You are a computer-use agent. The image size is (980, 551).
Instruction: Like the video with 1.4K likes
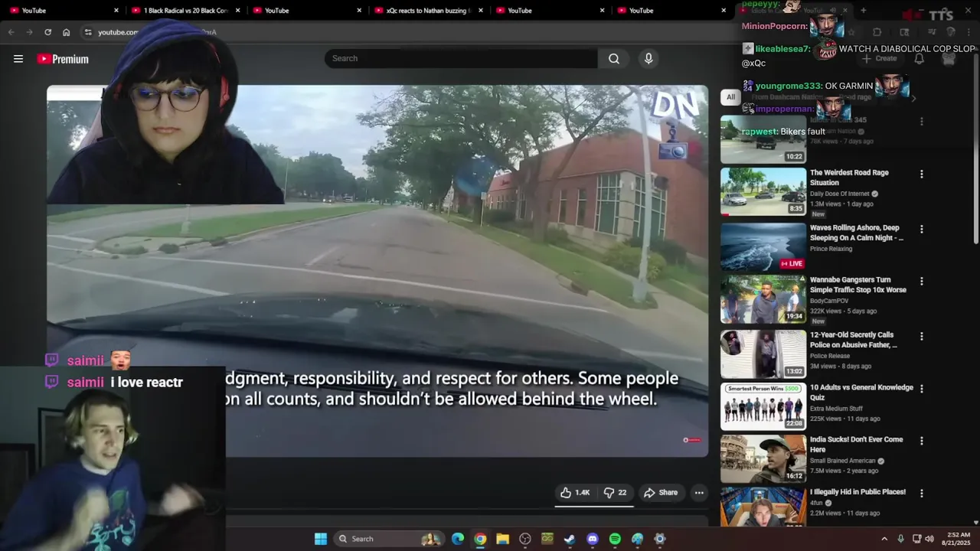pos(576,493)
